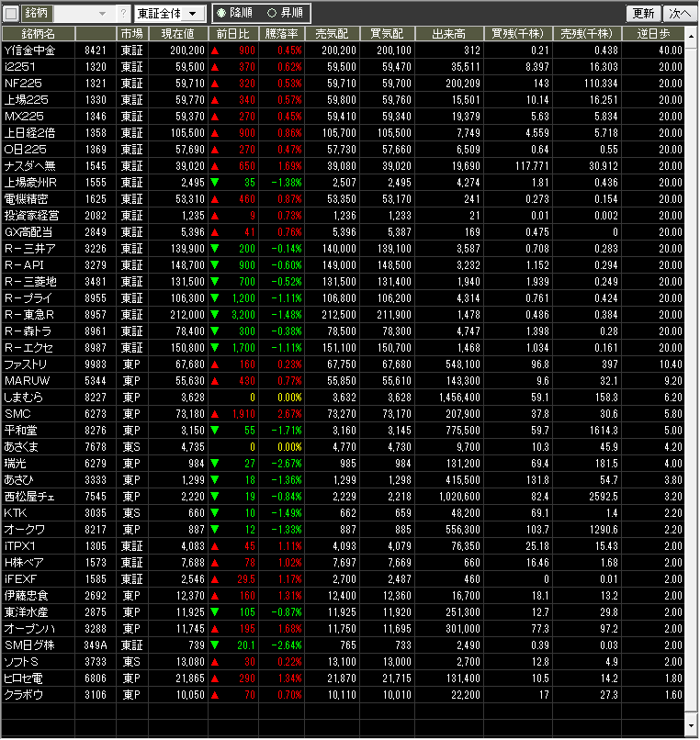Viewport: 700px width, 740px height.
Task: Click the small icon left of 銘柄 field
Action: [x=11, y=13]
